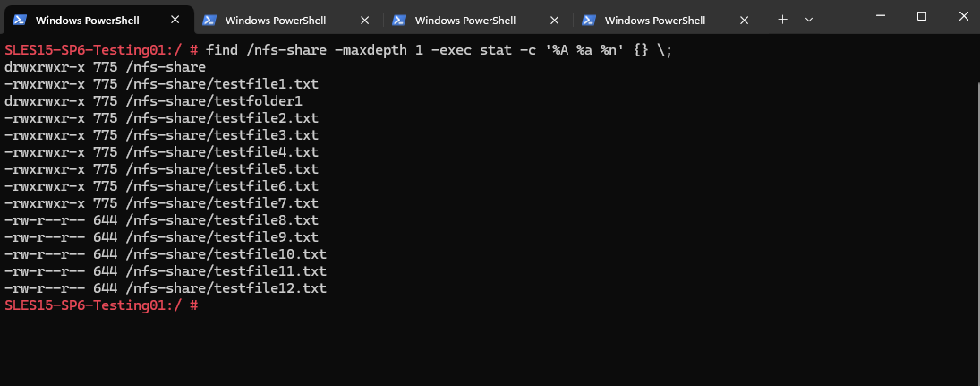Expand the new-tab profile dropdown chevron
Screen dimensions: 980x386
coord(809,20)
